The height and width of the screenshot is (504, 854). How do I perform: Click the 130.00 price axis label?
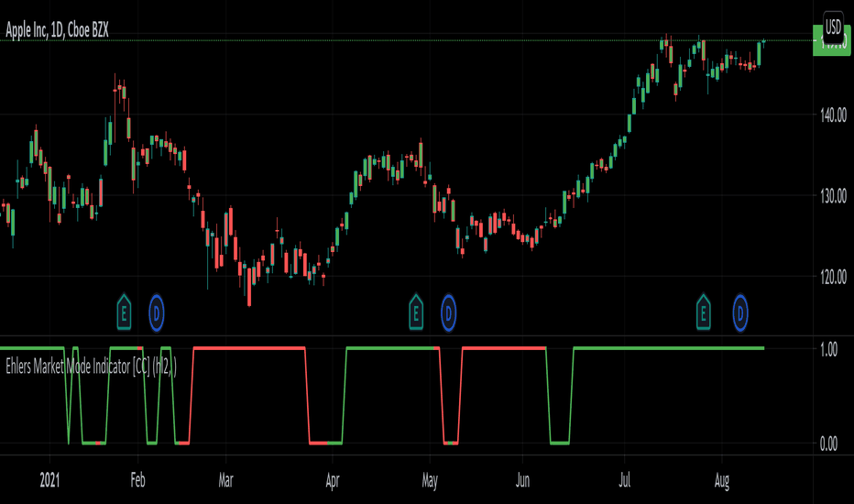pyautogui.click(x=833, y=196)
